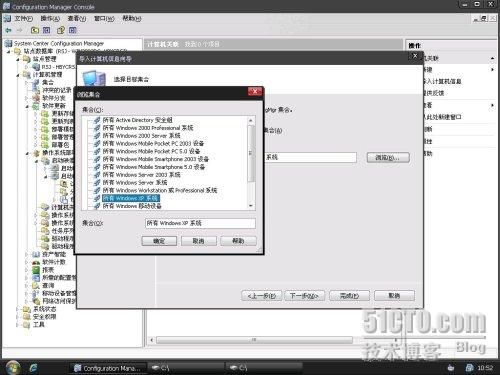Image resolution: width=500 pixels, height=375 pixels.
Task: Click the System Center Configuration Manager root icon
Action: point(9,43)
